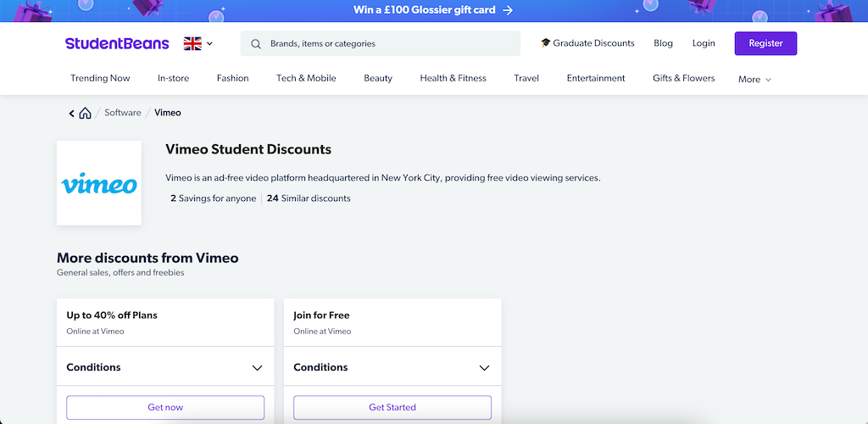Click the arrow icon in the top banner
This screenshot has width=868, height=424.
(508, 10)
